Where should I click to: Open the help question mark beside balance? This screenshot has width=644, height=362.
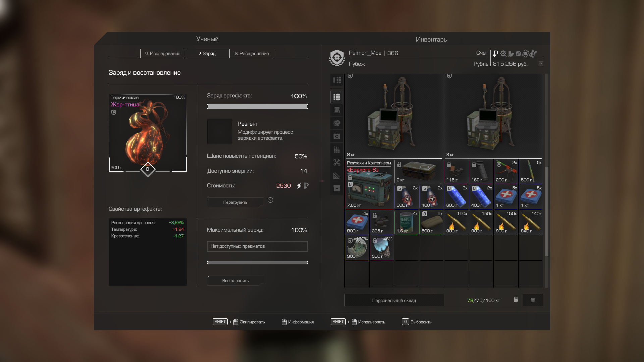(541, 64)
